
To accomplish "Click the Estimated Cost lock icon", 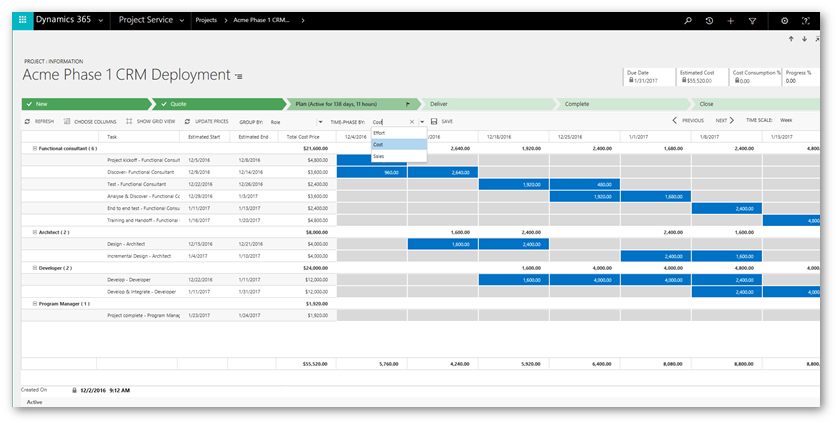I will [684, 80].
